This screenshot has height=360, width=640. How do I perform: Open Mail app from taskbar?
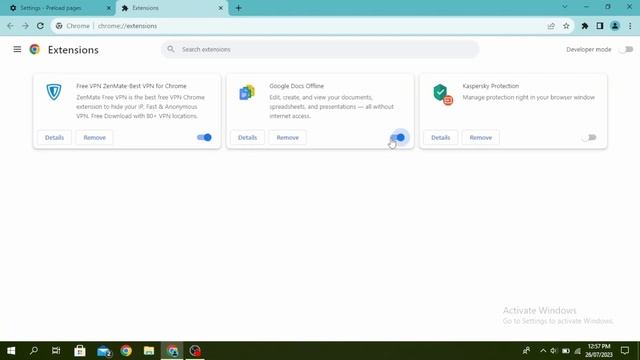coord(104,351)
